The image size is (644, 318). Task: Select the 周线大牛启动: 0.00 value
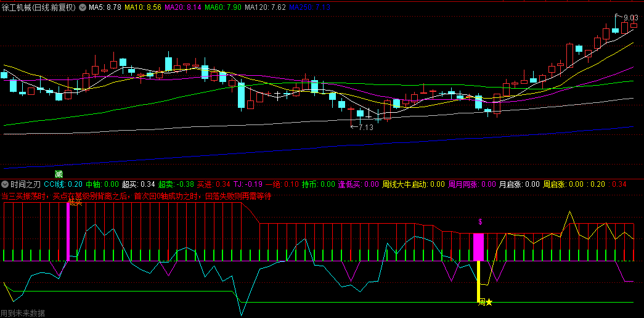coord(414,184)
